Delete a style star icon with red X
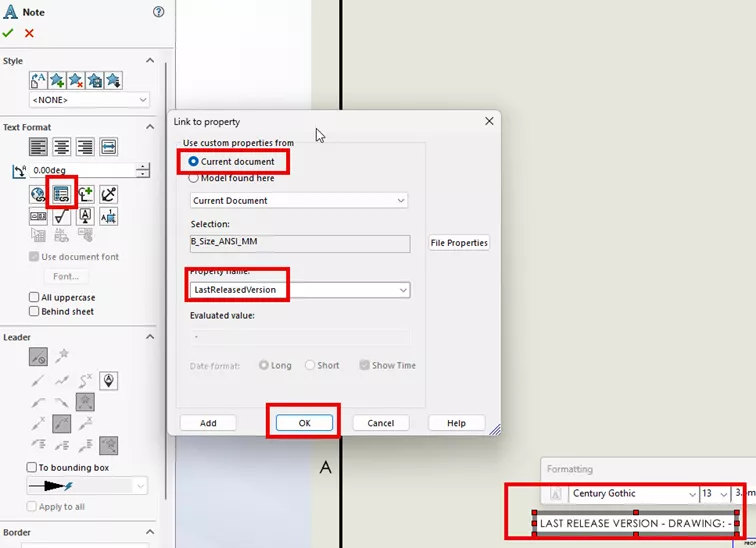 76,80
